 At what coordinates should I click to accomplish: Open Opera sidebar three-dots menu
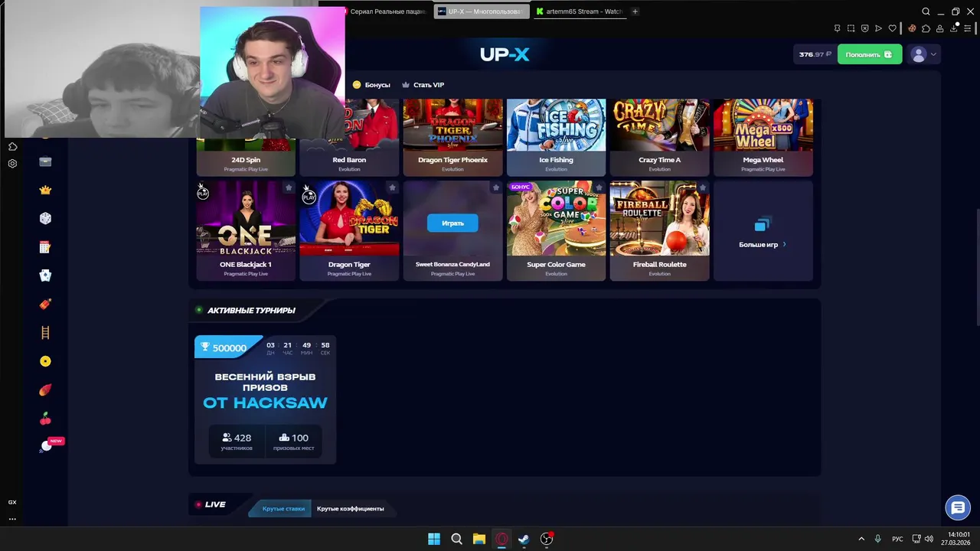tap(12, 519)
